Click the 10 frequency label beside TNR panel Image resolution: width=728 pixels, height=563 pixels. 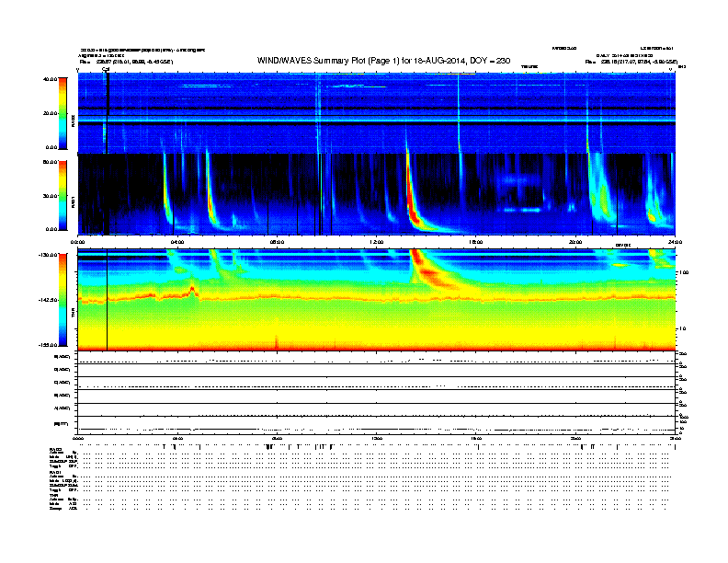[682, 329]
